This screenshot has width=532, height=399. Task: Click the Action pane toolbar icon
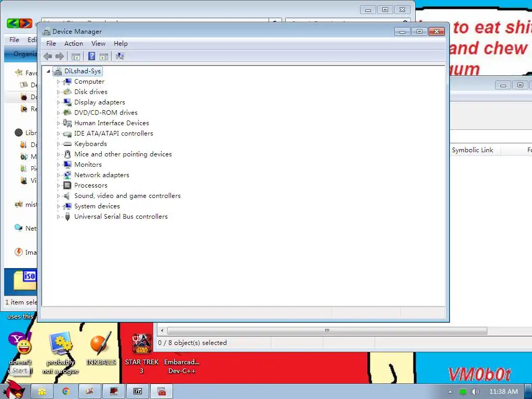click(104, 56)
